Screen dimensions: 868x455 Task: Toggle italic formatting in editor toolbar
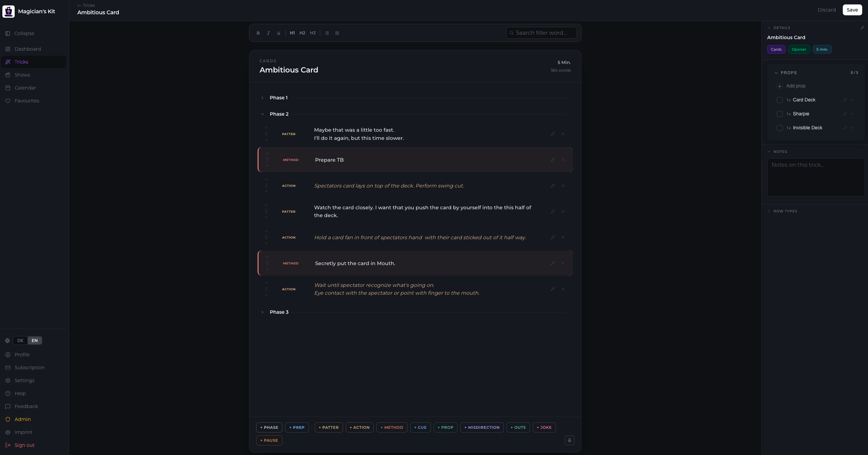point(268,33)
